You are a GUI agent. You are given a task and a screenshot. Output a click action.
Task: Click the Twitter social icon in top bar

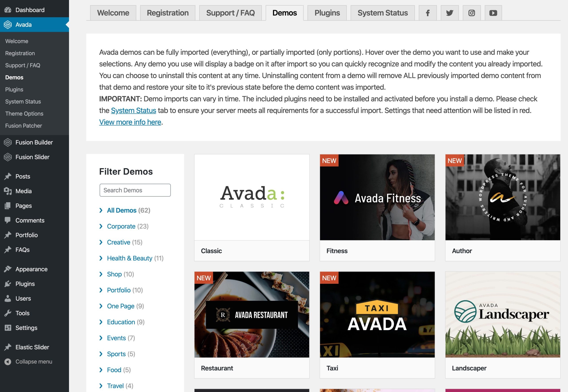(449, 12)
